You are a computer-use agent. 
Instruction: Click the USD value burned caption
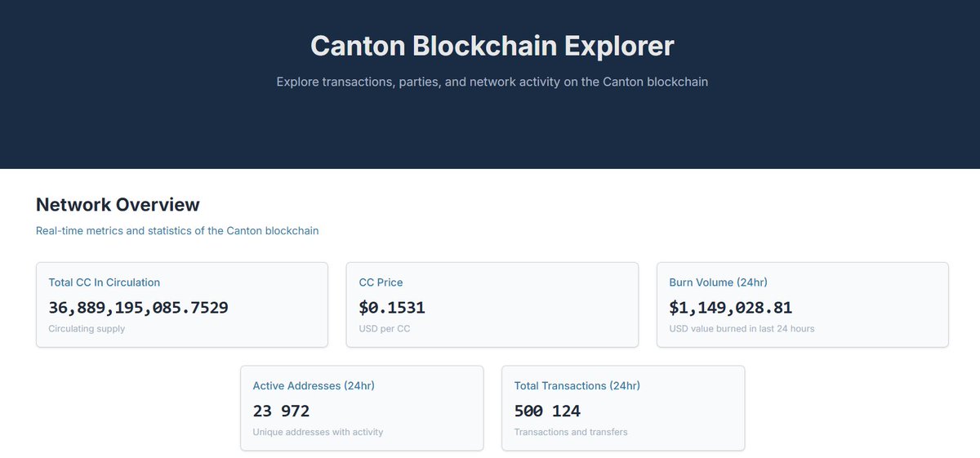(742, 329)
